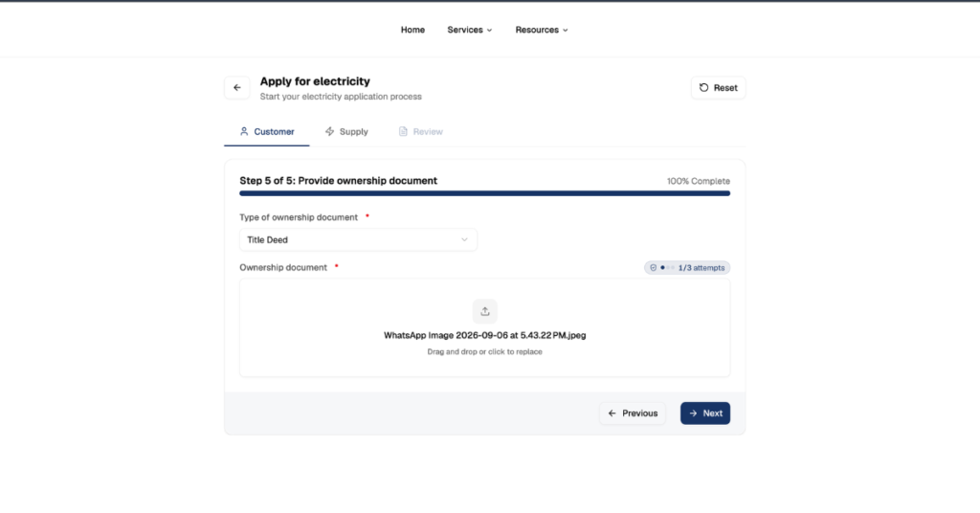Click the Next button
This screenshot has height=513, width=980.
point(705,413)
